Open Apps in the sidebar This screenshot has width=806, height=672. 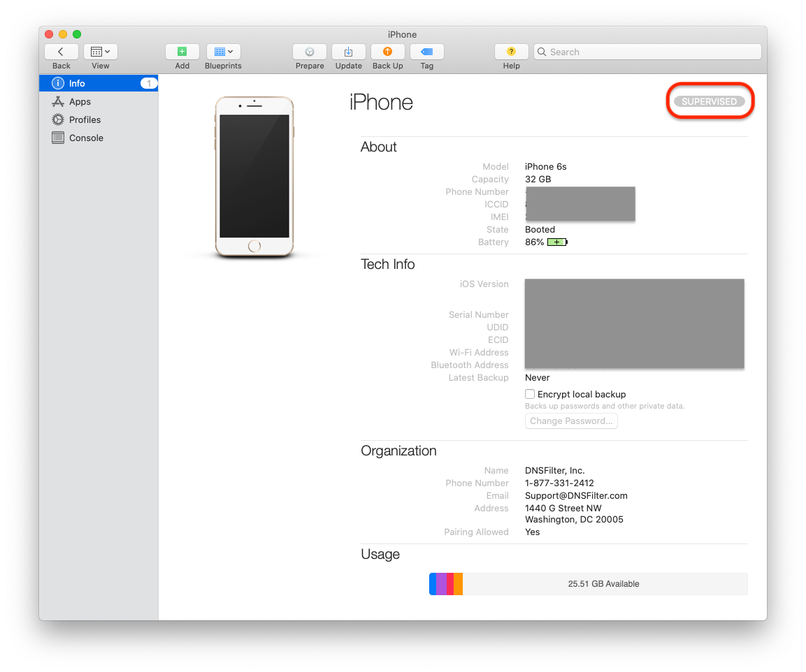[99, 102]
